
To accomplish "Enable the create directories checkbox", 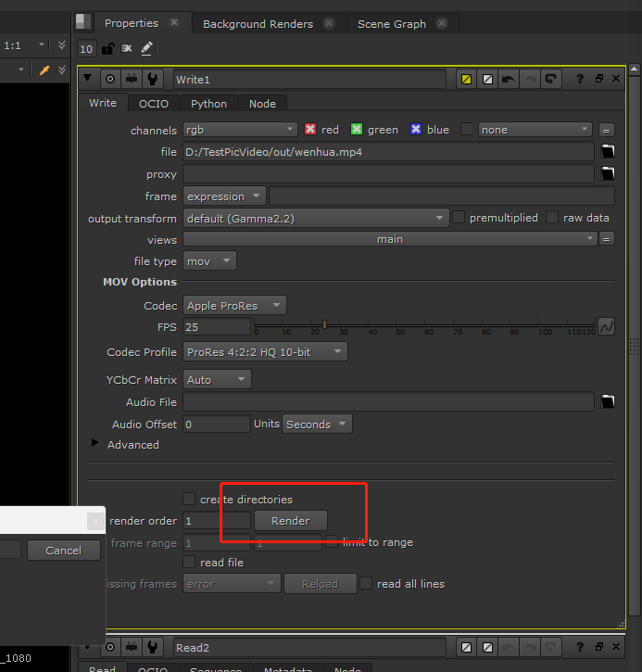I will 190,500.
